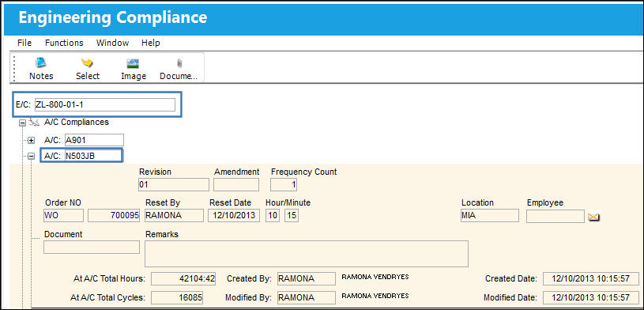Click the empty Amendment field
Viewport: 644px width, 310px height.
[236, 184]
